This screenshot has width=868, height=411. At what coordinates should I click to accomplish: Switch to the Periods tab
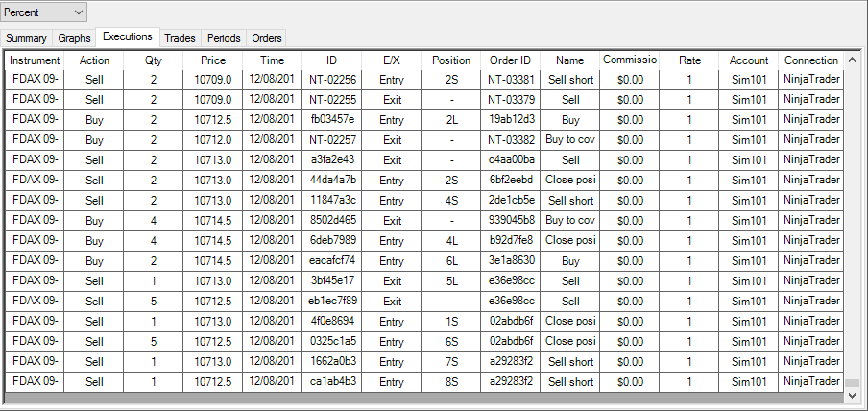pos(224,38)
